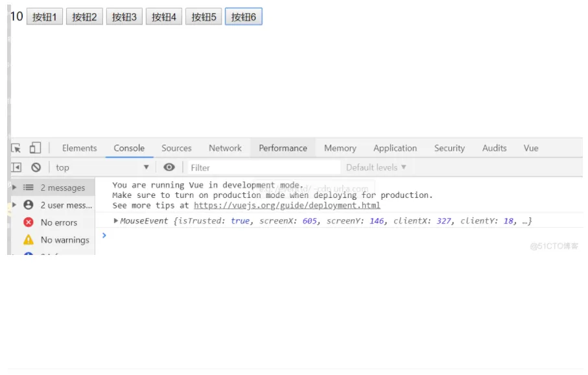This screenshot has width=588, height=375.
Task: Select the No warnings sidebar row
Action: (x=53, y=239)
